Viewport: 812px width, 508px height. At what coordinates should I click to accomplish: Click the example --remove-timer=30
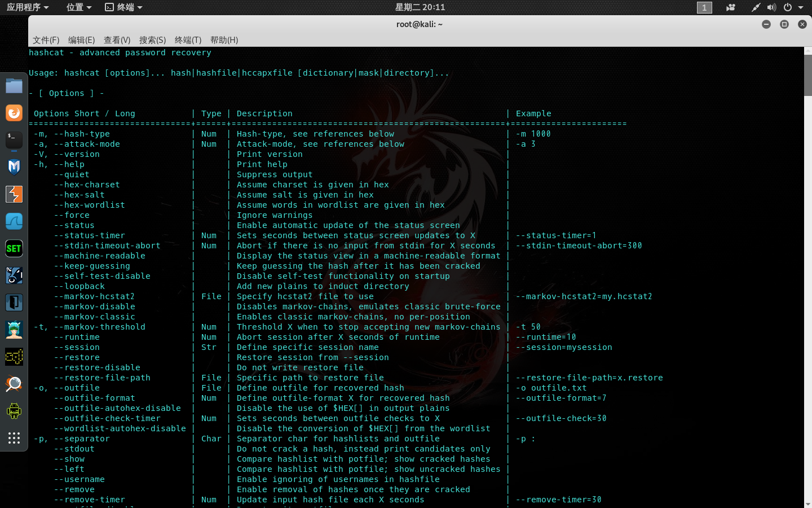[x=559, y=500]
